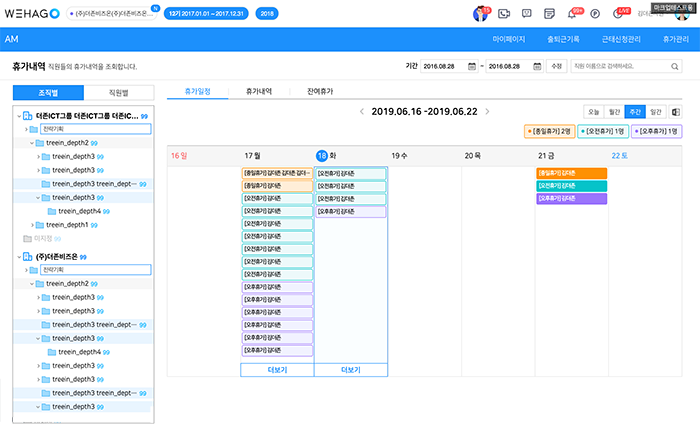Image resolution: width=700 pixels, height=431 pixels.
Task: Open the notes icon in top bar
Action: (549, 13)
